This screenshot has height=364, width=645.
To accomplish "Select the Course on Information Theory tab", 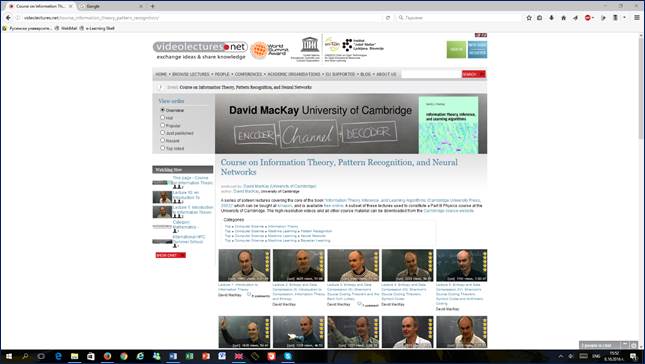I will click(x=40, y=6).
